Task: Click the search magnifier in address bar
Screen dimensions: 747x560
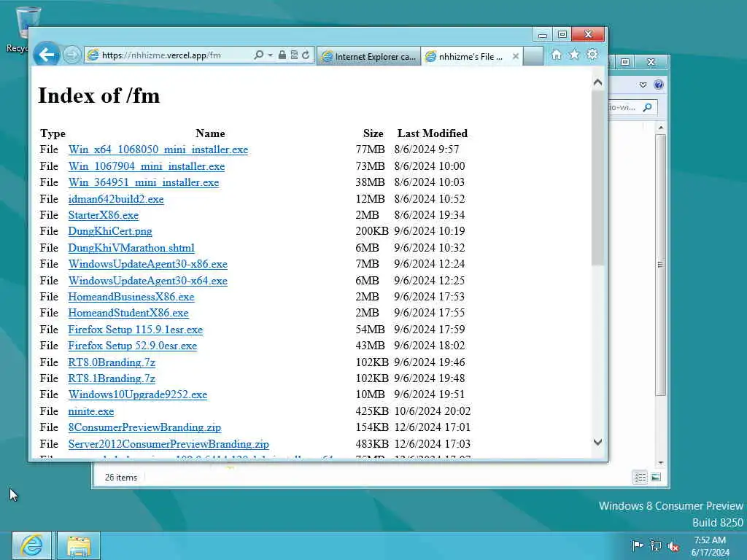Action: click(259, 55)
